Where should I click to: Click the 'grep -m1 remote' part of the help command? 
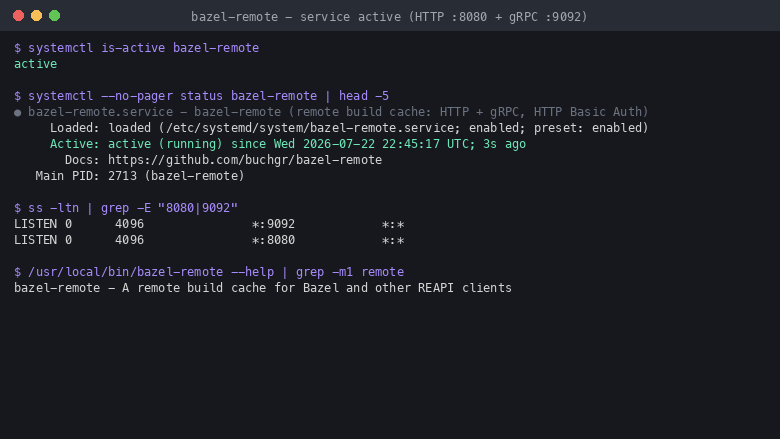tap(350, 272)
